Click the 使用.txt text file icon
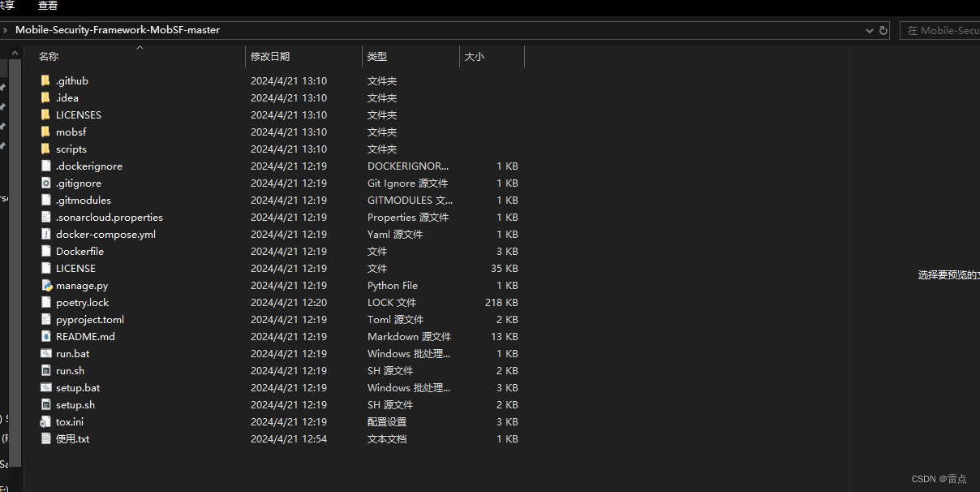The width and height of the screenshot is (980, 492). [45, 438]
